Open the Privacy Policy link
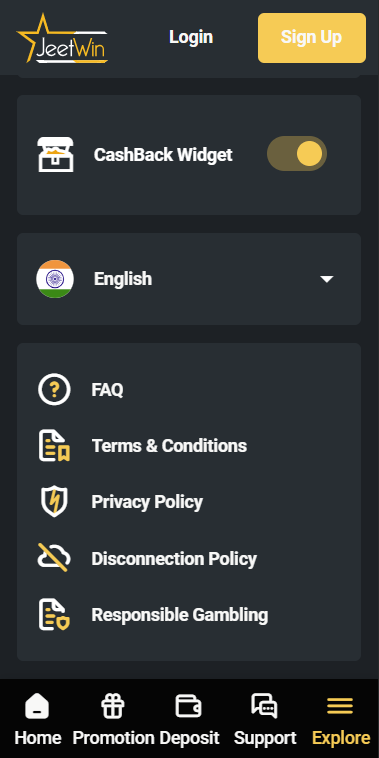The width and height of the screenshot is (379, 758). pyautogui.click(x=147, y=502)
